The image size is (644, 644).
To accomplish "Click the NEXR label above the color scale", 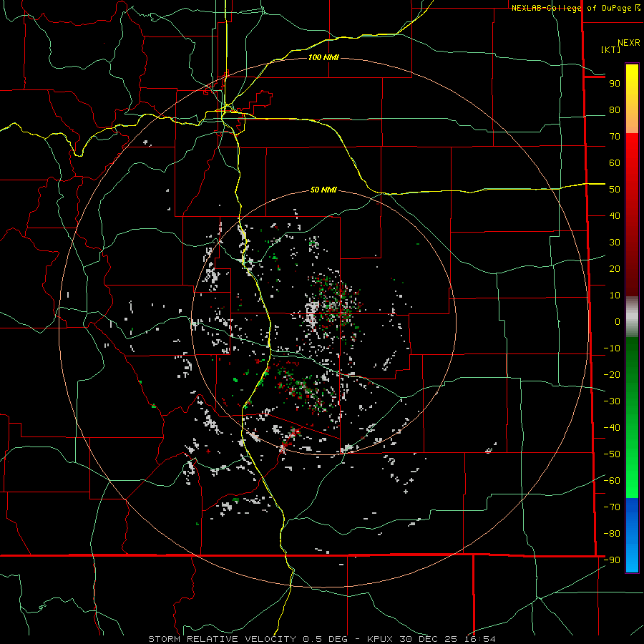I will 628,43.
